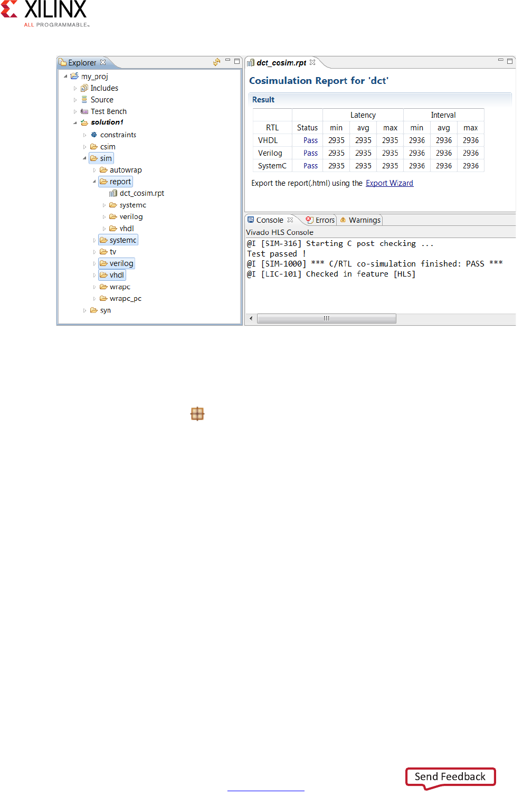Click the Source node icon
Screen dimensions: 532x797
pyautogui.click(x=84, y=100)
